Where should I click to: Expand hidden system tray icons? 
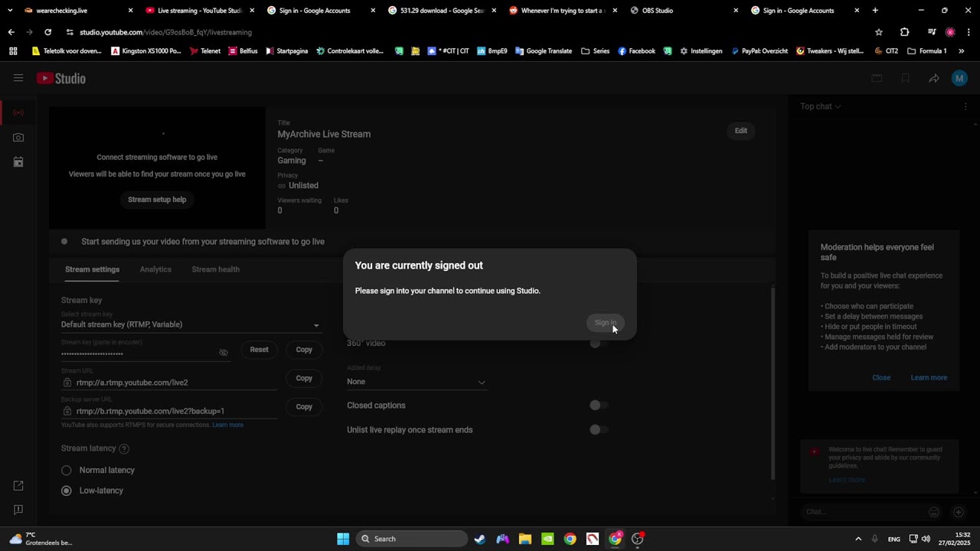click(x=858, y=539)
